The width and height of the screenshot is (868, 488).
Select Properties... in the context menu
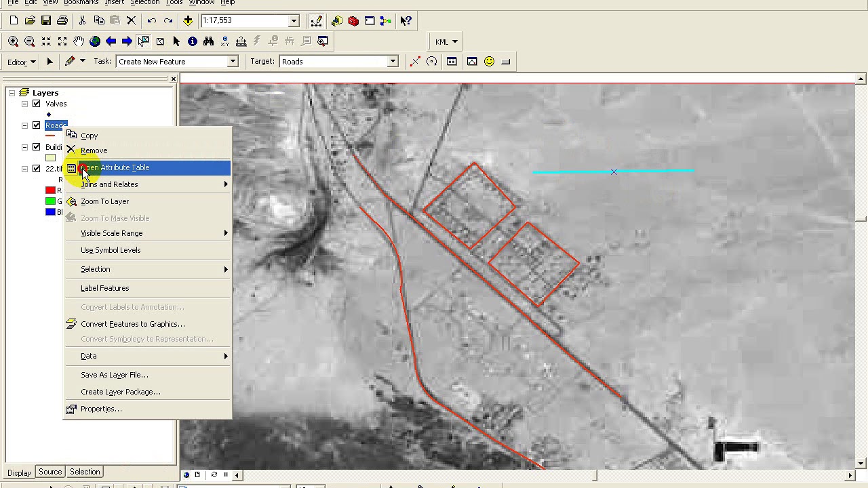click(x=147, y=409)
